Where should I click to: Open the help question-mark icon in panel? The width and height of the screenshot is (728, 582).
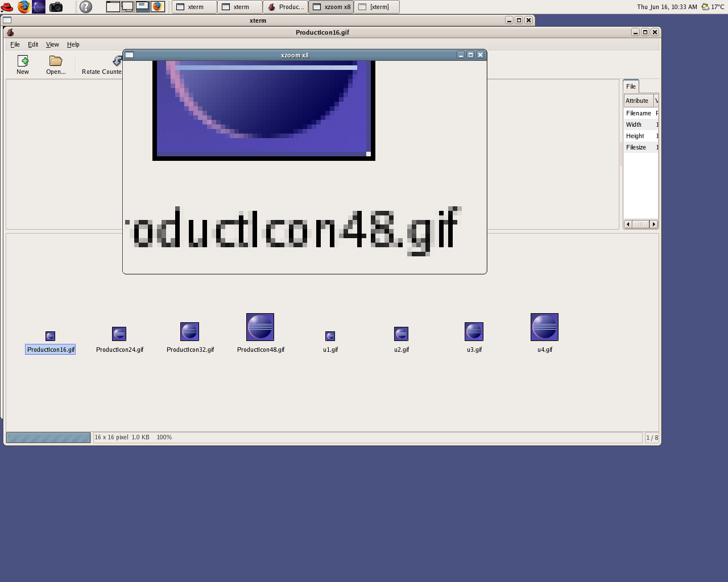point(85,7)
